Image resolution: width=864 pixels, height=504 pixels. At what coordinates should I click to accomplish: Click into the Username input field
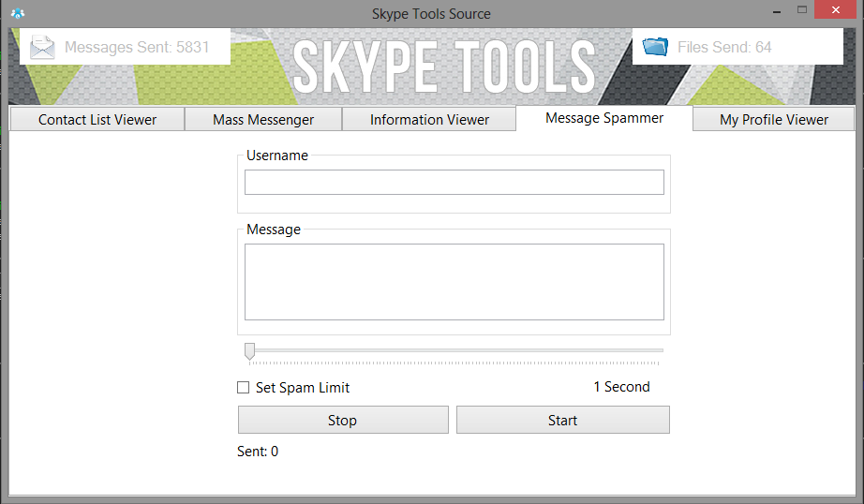click(x=454, y=183)
